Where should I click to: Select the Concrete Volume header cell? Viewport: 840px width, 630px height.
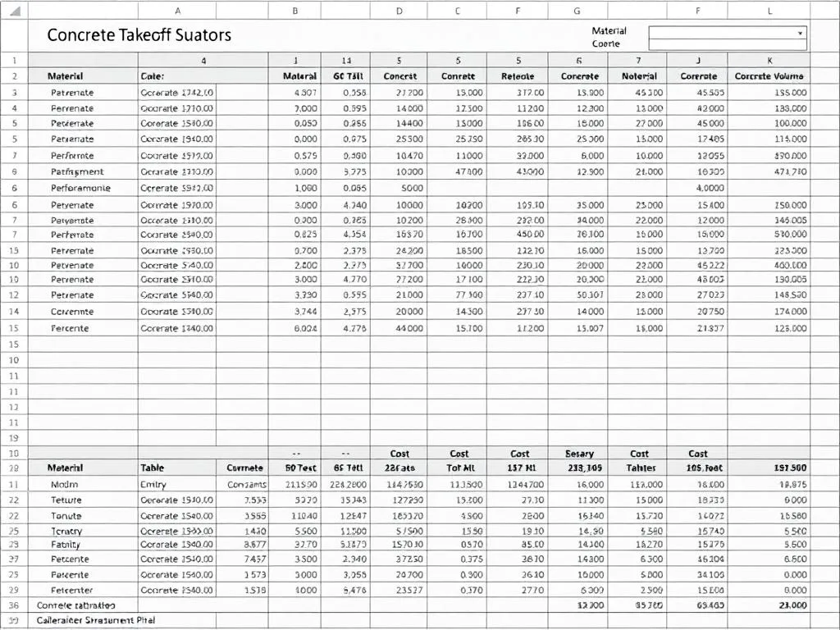point(769,75)
